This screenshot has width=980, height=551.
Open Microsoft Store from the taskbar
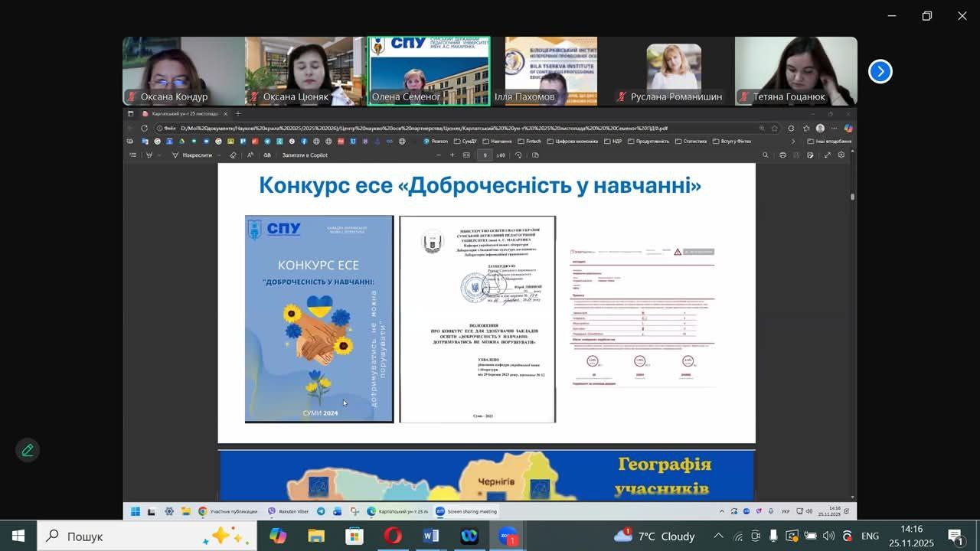pyautogui.click(x=354, y=536)
